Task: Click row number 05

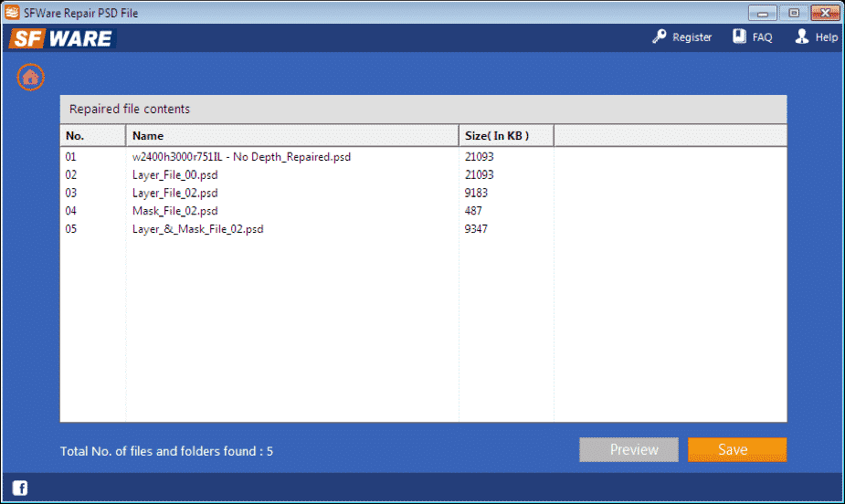Action: [x=70, y=229]
